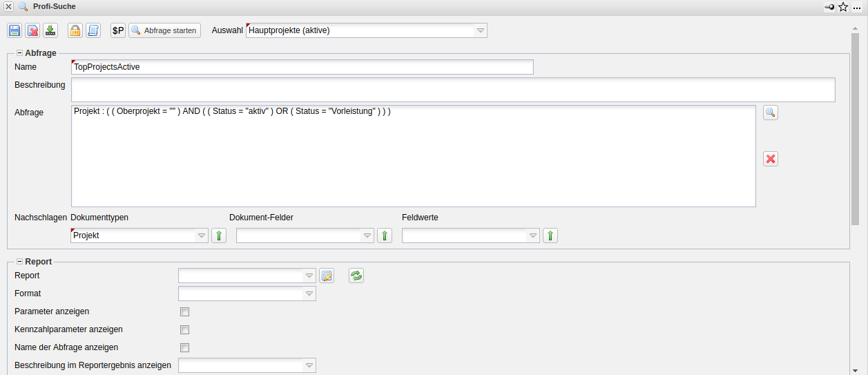The image size is (868, 375).
Task: Enable the Kennzahlparameter anzeigen checkbox
Action: (184, 330)
